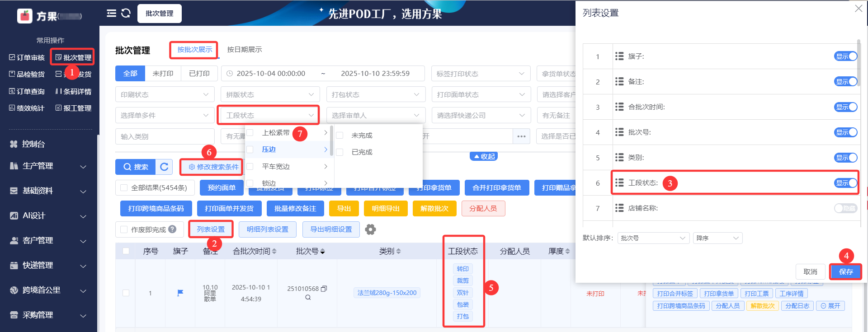Image resolution: width=868 pixels, height=332 pixels.
Task: Click the 输入类别 input field
Action: (x=165, y=136)
